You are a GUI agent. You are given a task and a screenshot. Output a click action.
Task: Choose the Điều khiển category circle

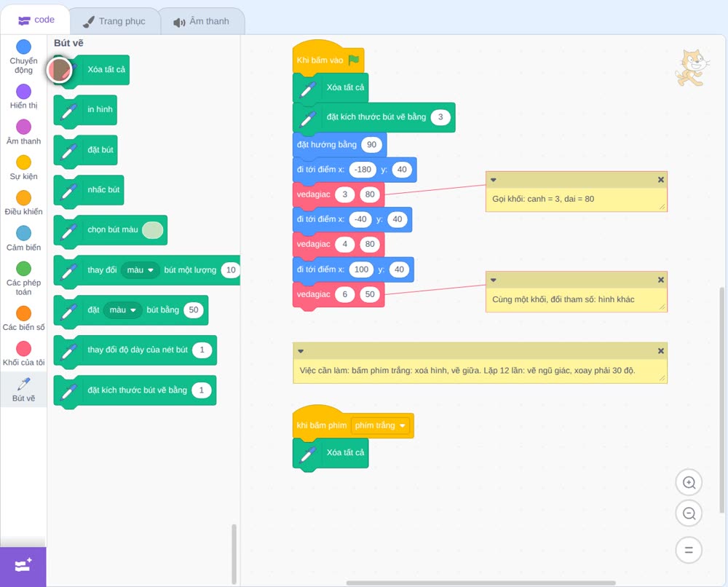(x=24, y=198)
